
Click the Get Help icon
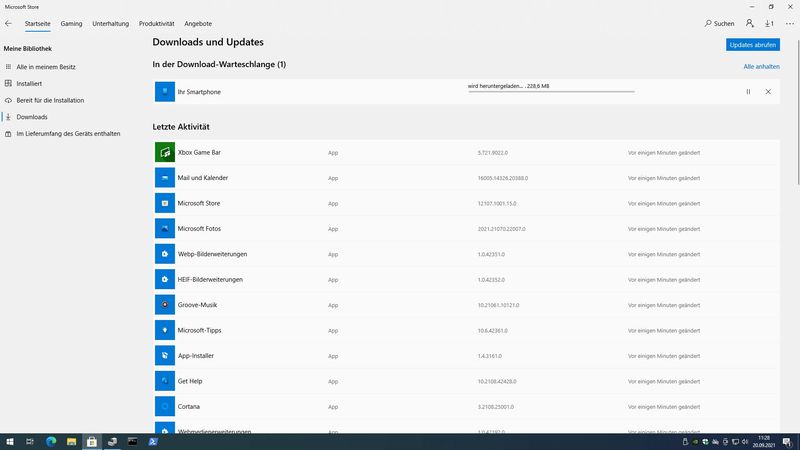165,381
